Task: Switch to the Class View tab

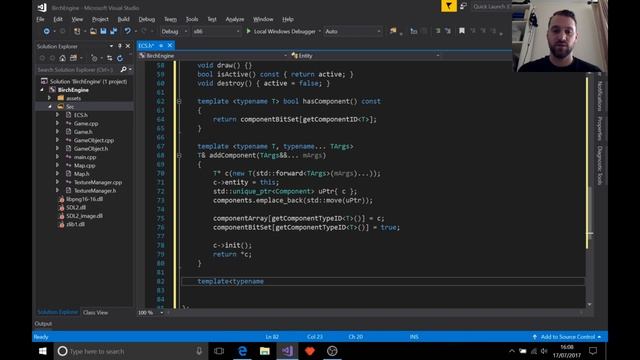Action: coord(95,313)
